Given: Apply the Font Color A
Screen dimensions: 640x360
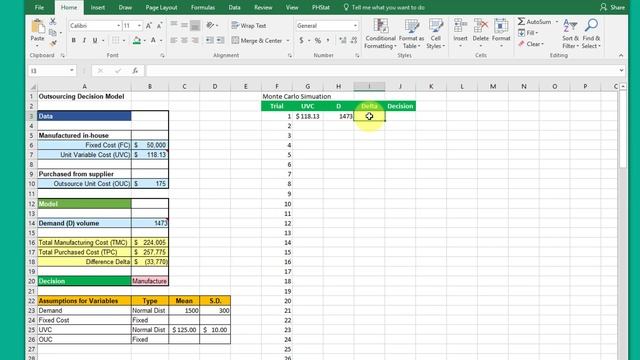Looking at the screenshot, I should pos(153,40).
